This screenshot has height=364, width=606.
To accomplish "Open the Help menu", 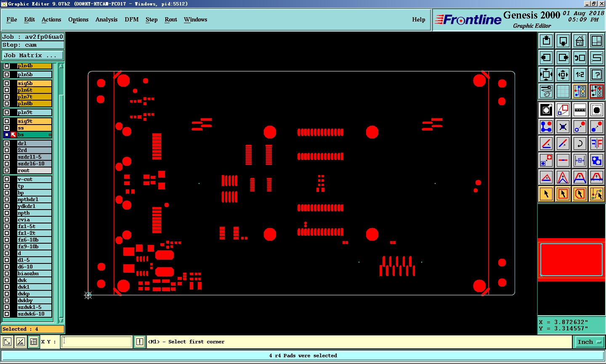I will pos(419,19).
